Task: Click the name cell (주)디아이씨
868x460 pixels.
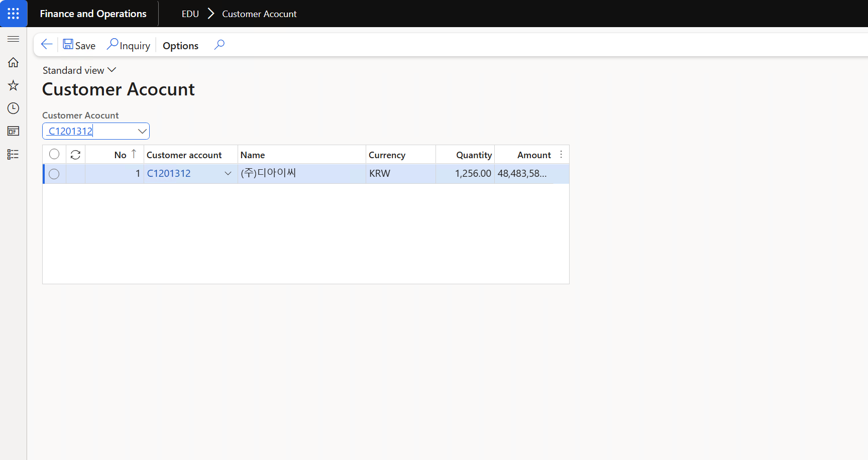Action: click(x=301, y=173)
